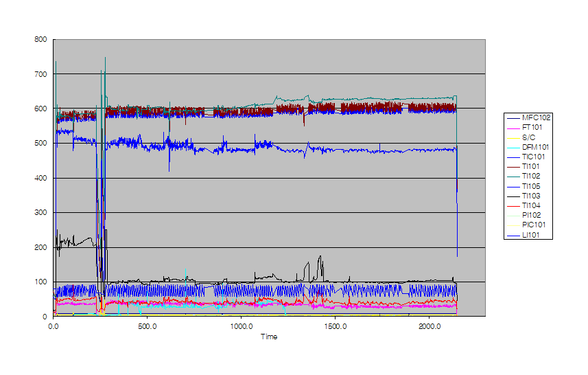Click the 500.0 x-axis label
The width and height of the screenshot is (588, 375).
click(148, 326)
